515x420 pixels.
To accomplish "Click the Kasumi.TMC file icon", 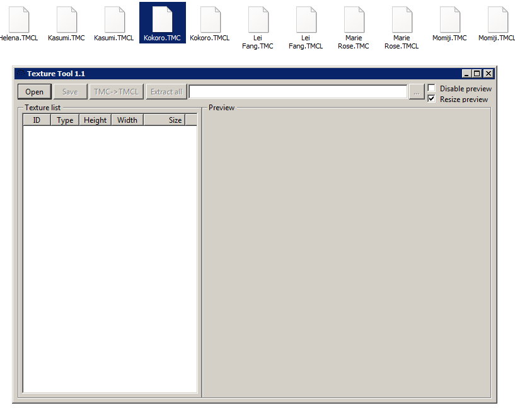I will click(x=66, y=20).
